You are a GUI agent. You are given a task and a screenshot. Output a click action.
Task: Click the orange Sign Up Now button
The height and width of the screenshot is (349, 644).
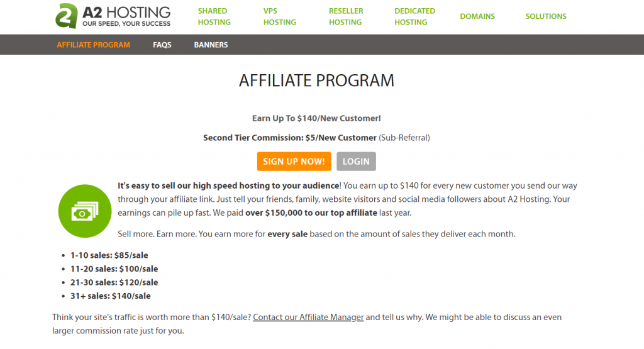[294, 162]
